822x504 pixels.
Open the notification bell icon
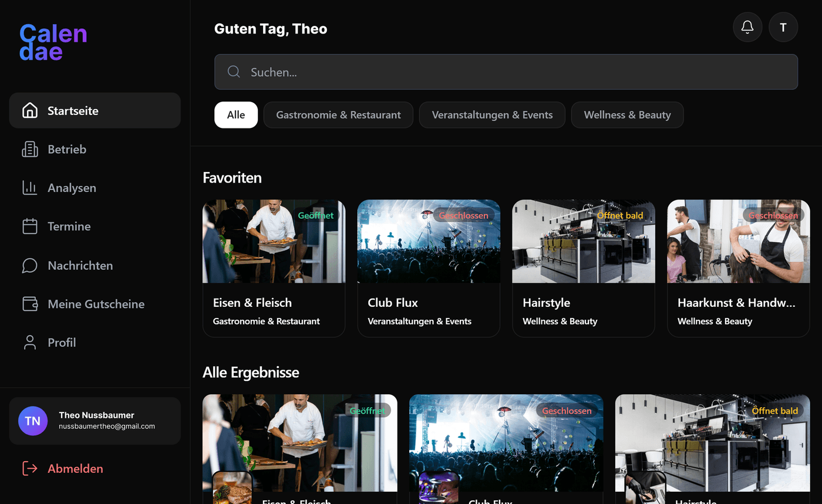(x=747, y=27)
